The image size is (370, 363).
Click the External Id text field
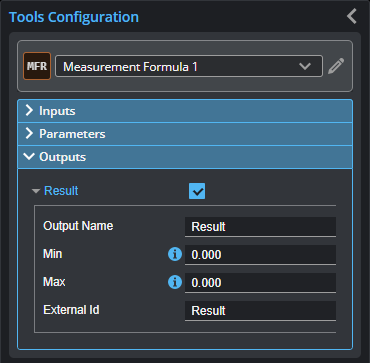[x=260, y=311]
